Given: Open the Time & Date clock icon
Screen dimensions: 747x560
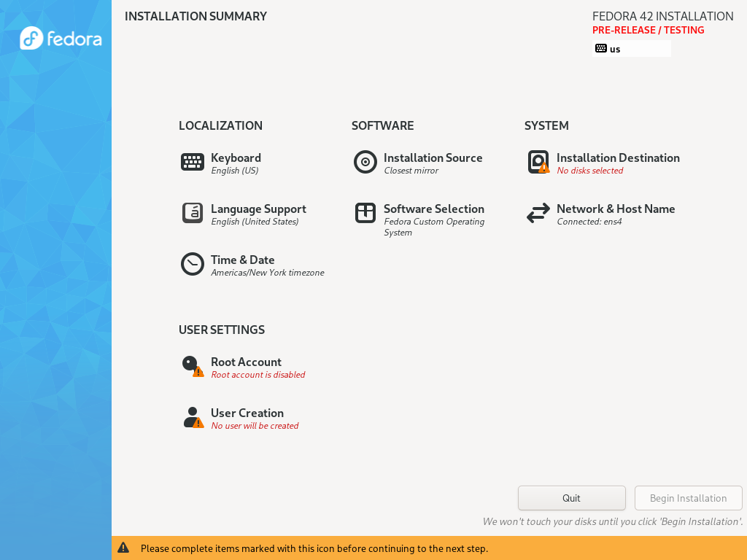Looking at the screenshot, I should 193,264.
